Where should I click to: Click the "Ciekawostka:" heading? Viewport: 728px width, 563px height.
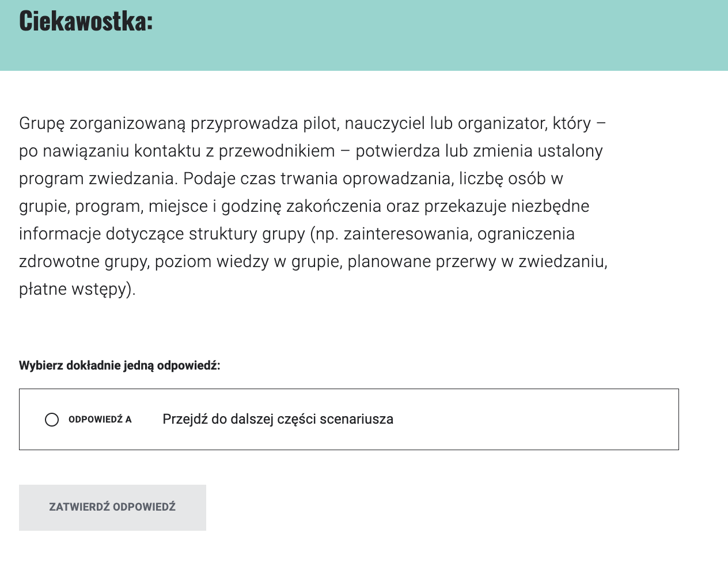pos(86,21)
